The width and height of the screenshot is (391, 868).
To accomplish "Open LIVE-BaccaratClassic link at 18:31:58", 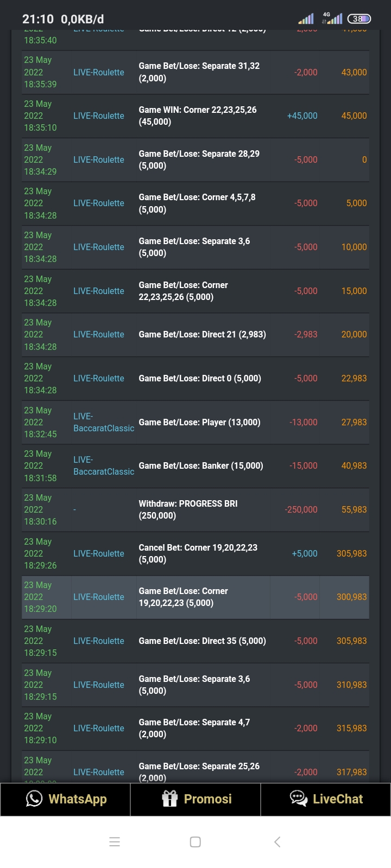I will pyautogui.click(x=103, y=465).
